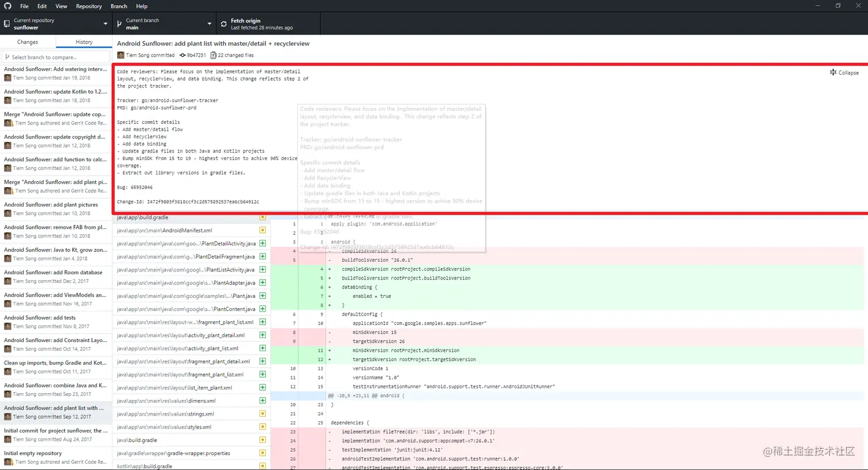Open file list_item_plant.xml
The height and width of the screenshot is (470, 868).
[x=191, y=387]
